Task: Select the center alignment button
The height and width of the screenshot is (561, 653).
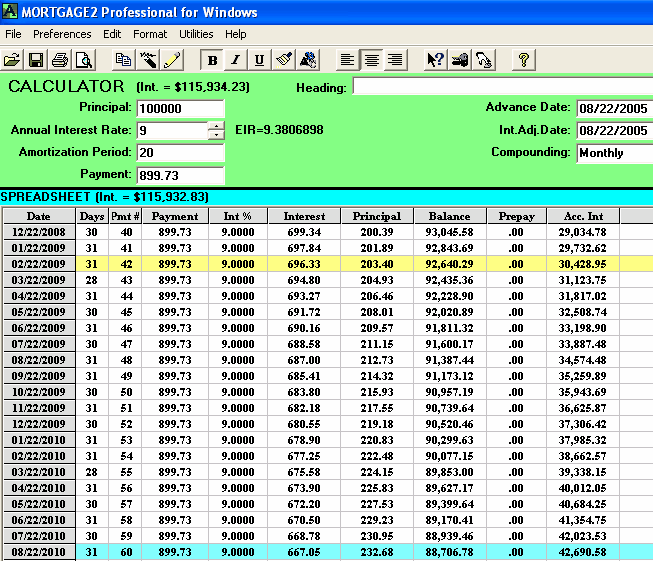Action: coord(371,60)
